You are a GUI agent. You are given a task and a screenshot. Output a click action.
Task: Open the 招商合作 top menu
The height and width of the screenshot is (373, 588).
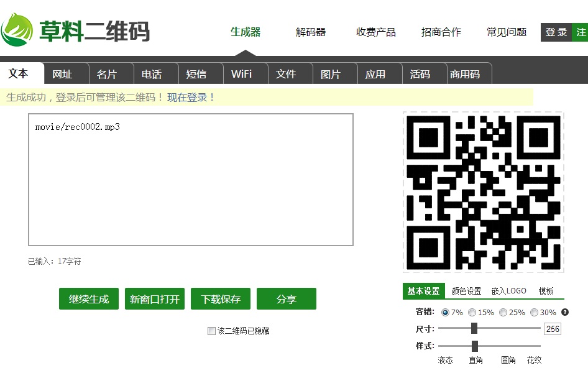(441, 32)
